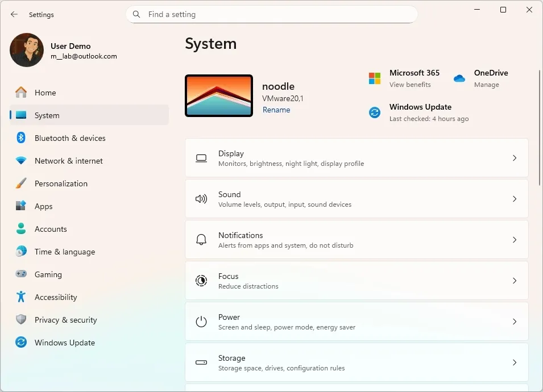The width and height of the screenshot is (543, 392).
Task: Click the Find a setting search box
Action: pyautogui.click(x=272, y=14)
